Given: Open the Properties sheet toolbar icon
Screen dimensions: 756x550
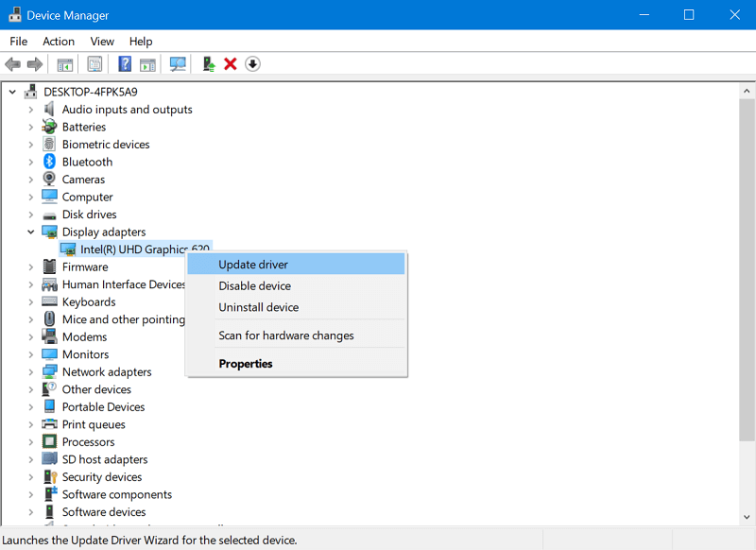Looking at the screenshot, I should pyautogui.click(x=94, y=64).
